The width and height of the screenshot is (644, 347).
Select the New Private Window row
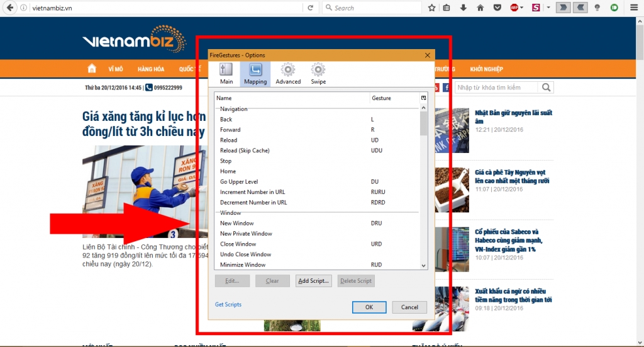tap(317, 234)
